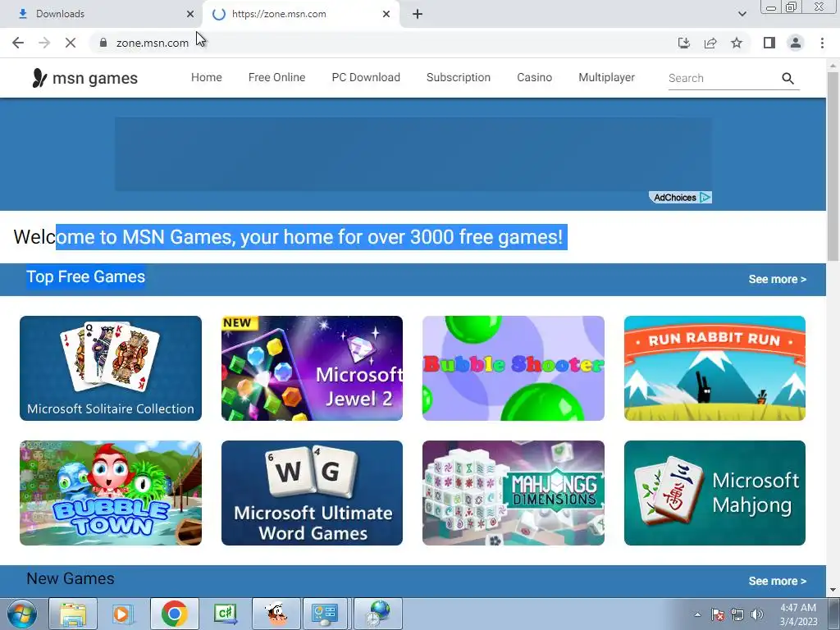Open Action Center flag tray icon
This screenshot has height=630, width=840.
pyautogui.click(x=718, y=614)
